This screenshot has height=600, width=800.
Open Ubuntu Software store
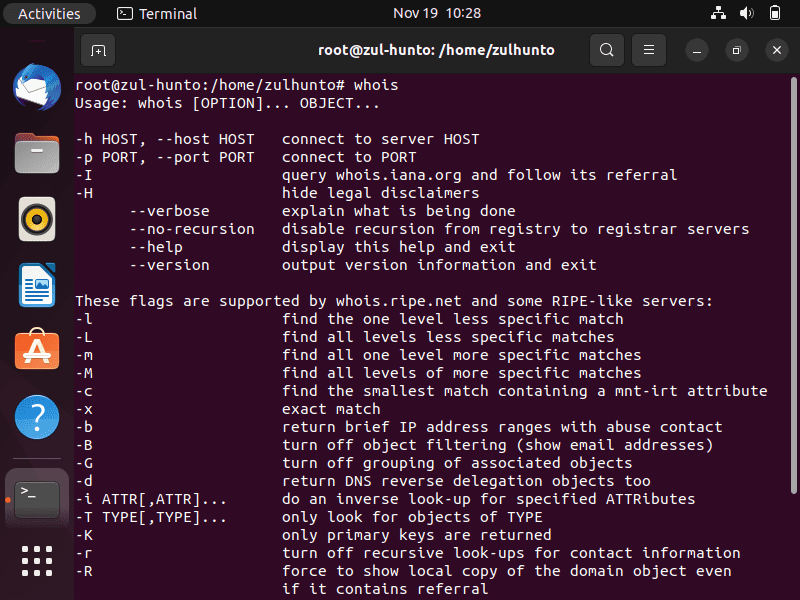pyautogui.click(x=37, y=349)
